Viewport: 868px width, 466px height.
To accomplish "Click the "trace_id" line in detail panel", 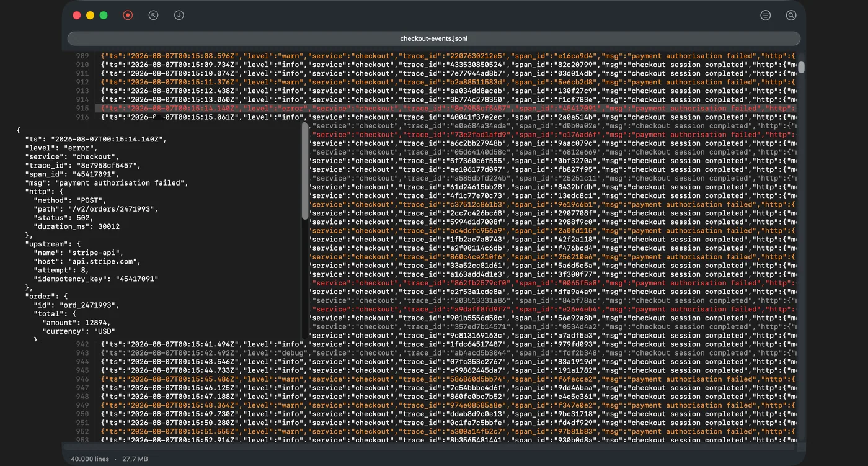I will tap(82, 165).
